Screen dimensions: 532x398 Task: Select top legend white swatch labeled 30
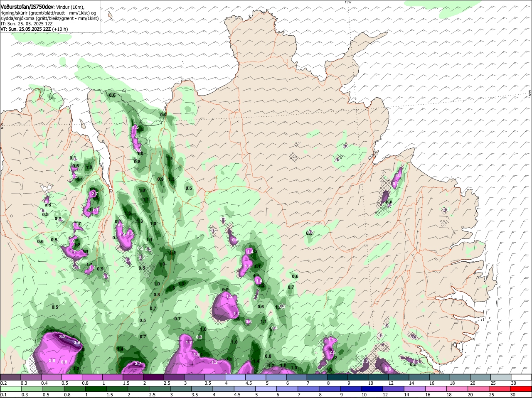coord(522,377)
